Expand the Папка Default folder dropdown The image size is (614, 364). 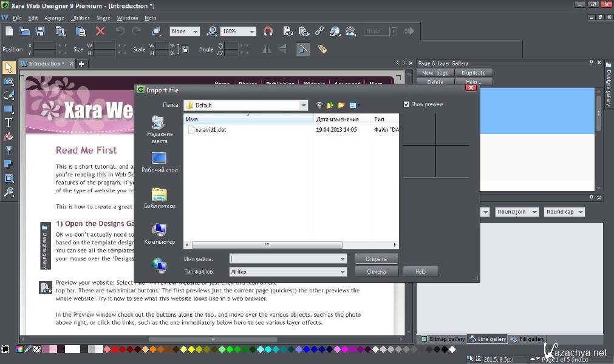point(303,106)
